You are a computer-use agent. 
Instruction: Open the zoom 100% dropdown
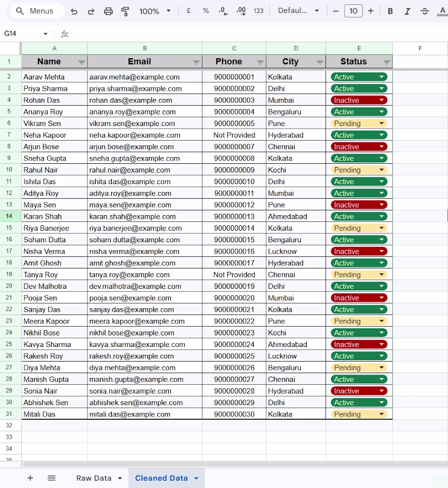[155, 11]
